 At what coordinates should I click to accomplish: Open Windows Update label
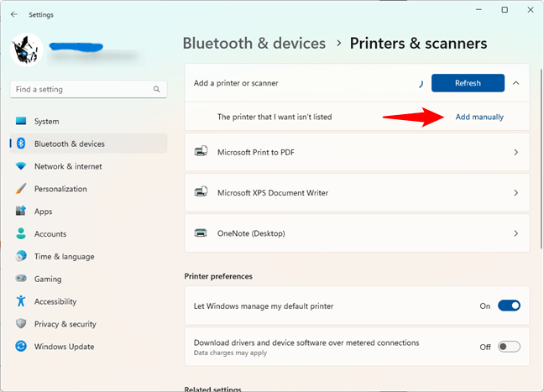(x=64, y=347)
